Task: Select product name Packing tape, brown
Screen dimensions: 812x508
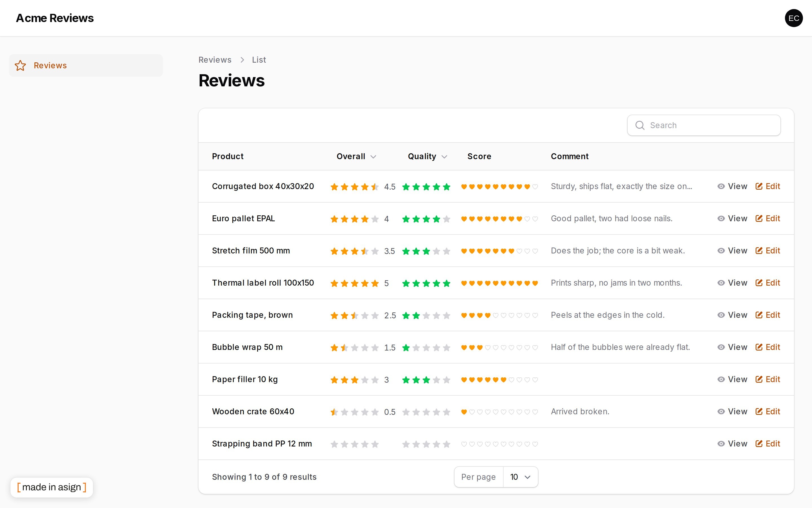Action: coord(252,315)
